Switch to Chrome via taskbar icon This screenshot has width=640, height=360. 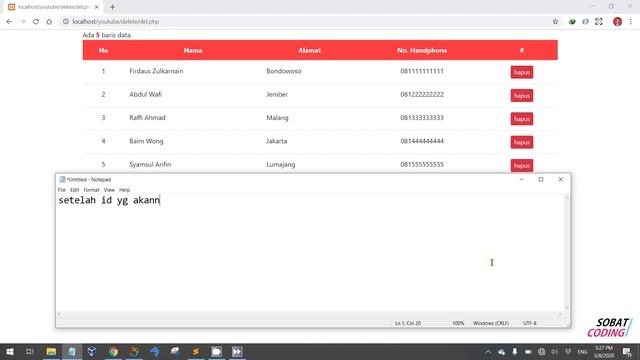pyautogui.click(x=113, y=351)
